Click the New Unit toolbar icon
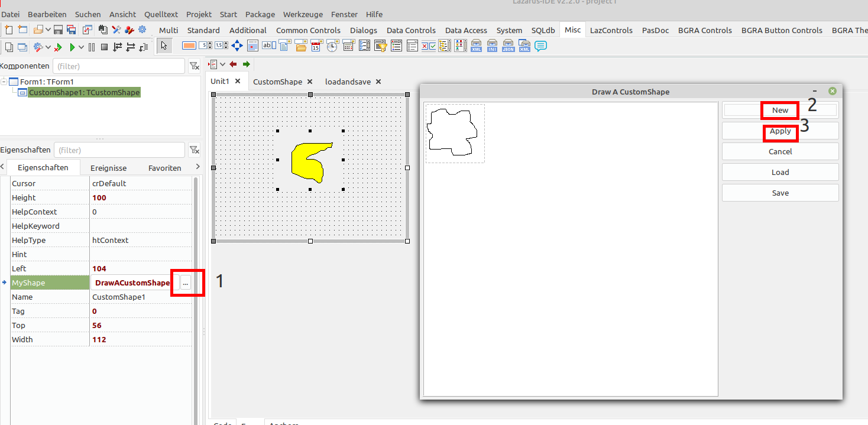The image size is (868, 425). tap(9, 30)
